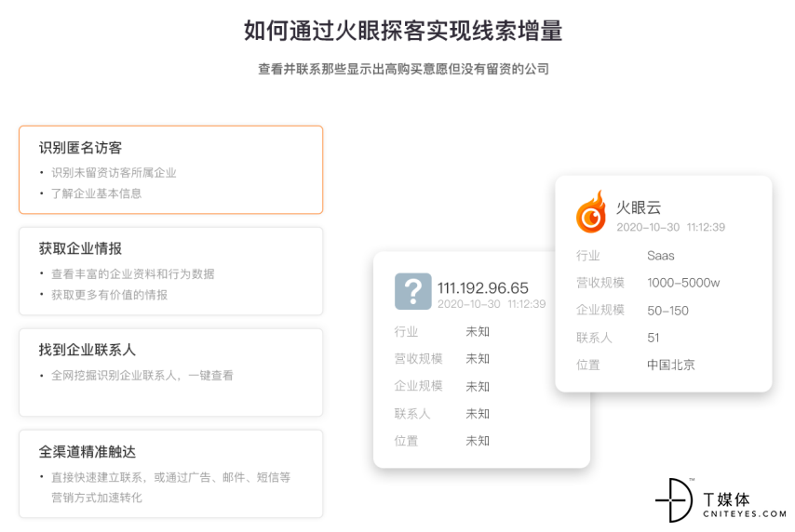Image resolution: width=795 pixels, height=532 pixels.
Task: Click the 全网挖掘识别企业联系人，一键查看 bullet
Action: click(141, 376)
